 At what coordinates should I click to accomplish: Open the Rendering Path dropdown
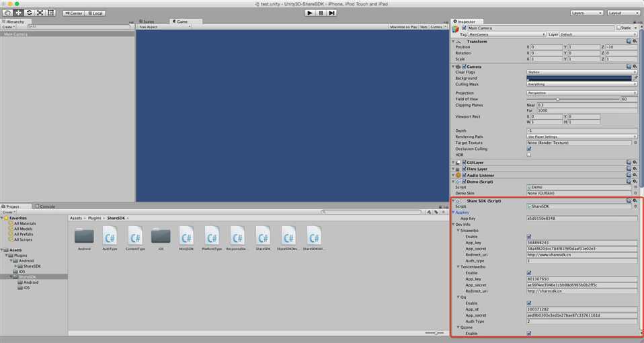coord(581,137)
